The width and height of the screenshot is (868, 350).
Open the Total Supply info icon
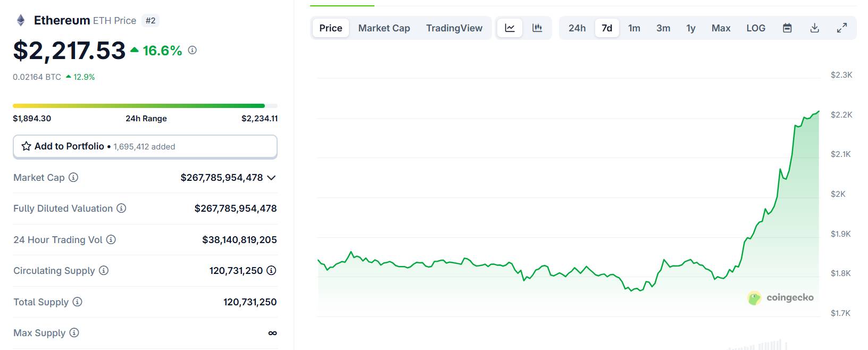pyautogui.click(x=77, y=302)
